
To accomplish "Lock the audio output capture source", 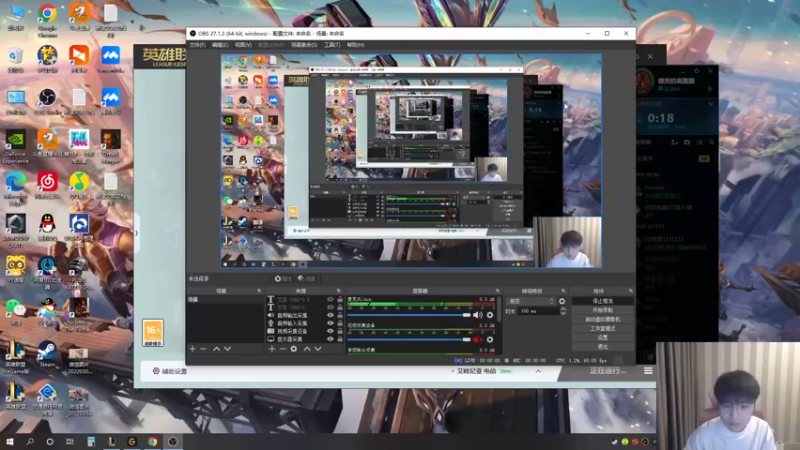I will [x=340, y=315].
